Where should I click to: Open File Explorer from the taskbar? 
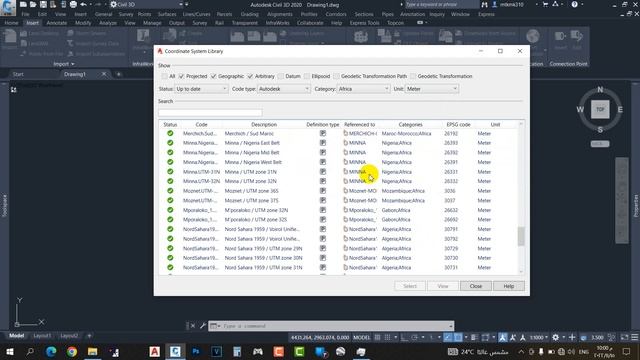pyautogui.click(x=93, y=351)
